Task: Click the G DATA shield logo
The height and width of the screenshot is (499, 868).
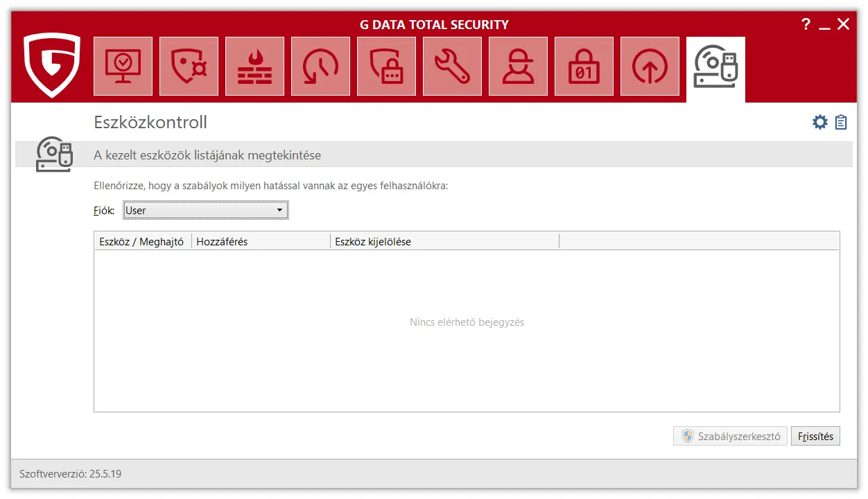Action: tap(52, 66)
